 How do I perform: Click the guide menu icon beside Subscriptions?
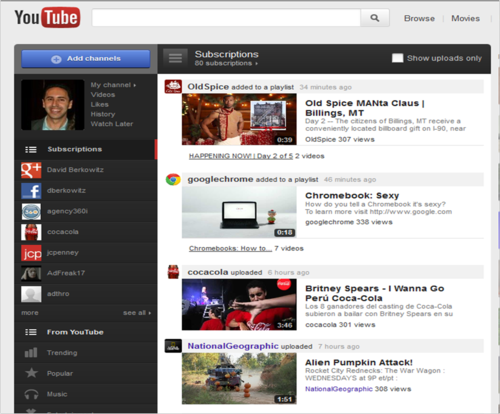click(175, 58)
